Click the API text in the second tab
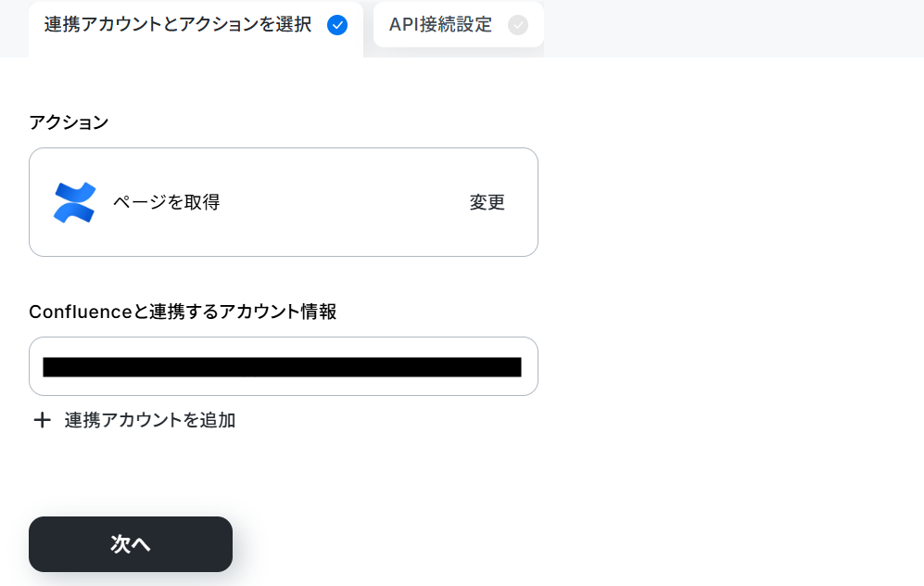The width and height of the screenshot is (924, 586). 403,25
